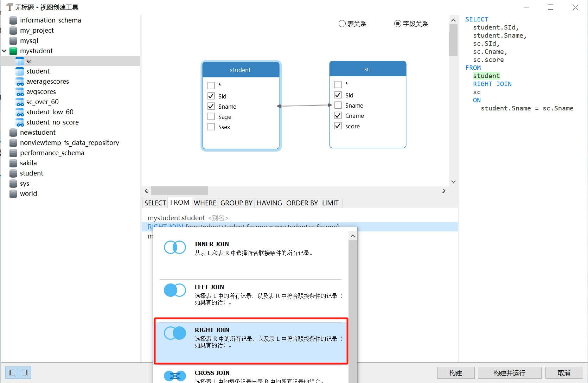Image resolution: width=588 pixels, height=383 pixels.
Task: Click the student table icon in tree
Action: 20,71
